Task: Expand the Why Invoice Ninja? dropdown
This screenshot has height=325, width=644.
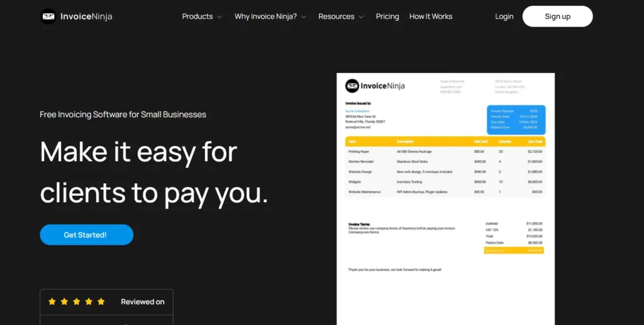Action: point(270,16)
